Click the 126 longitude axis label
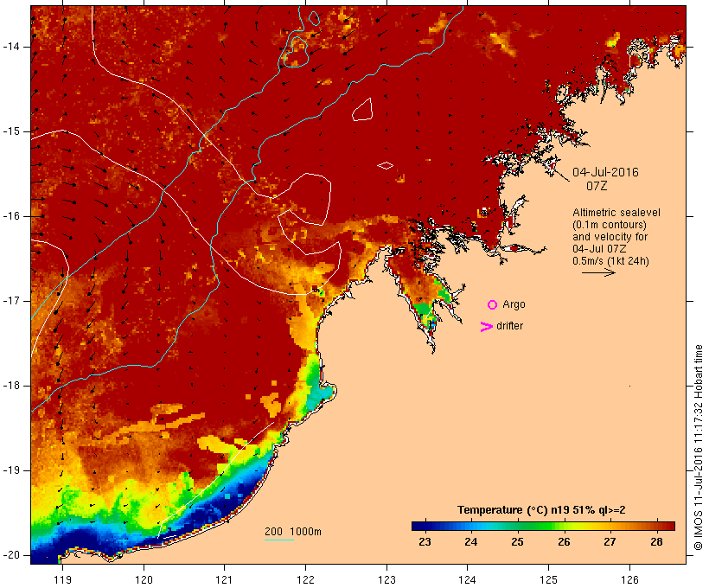The image size is (709, 588). pos(629,579)
